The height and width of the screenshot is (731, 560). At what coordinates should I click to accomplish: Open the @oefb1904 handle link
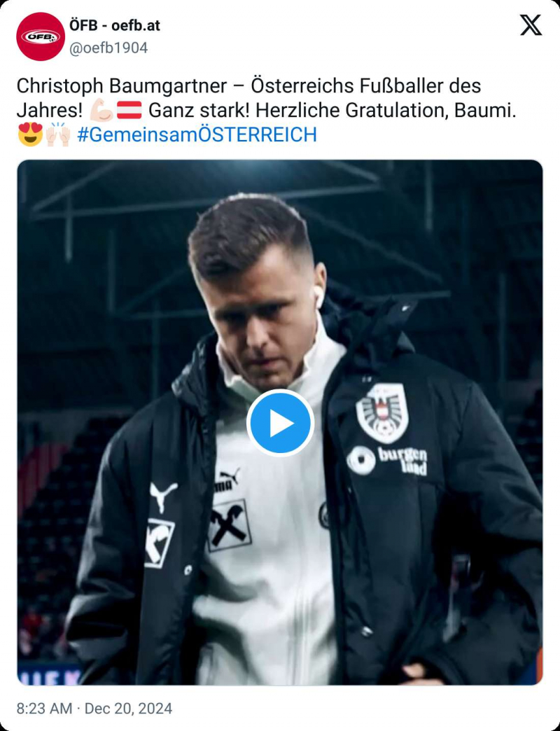coord(108,48)
